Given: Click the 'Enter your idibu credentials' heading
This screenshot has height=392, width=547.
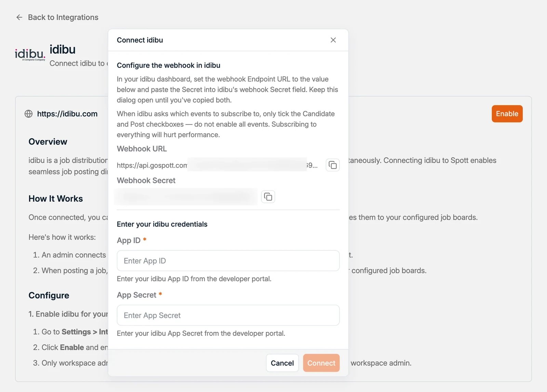Looking at the screenshot, I should pyautogui.click(x=162, y=224).
